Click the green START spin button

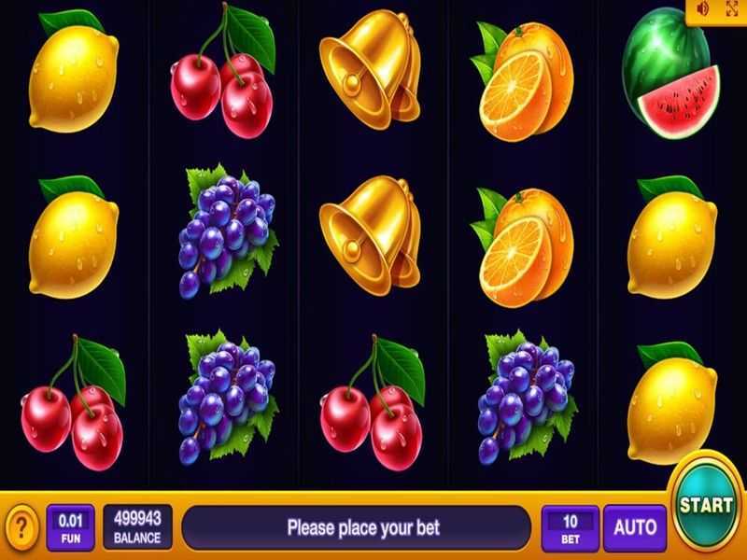click(x=706, y=506)
